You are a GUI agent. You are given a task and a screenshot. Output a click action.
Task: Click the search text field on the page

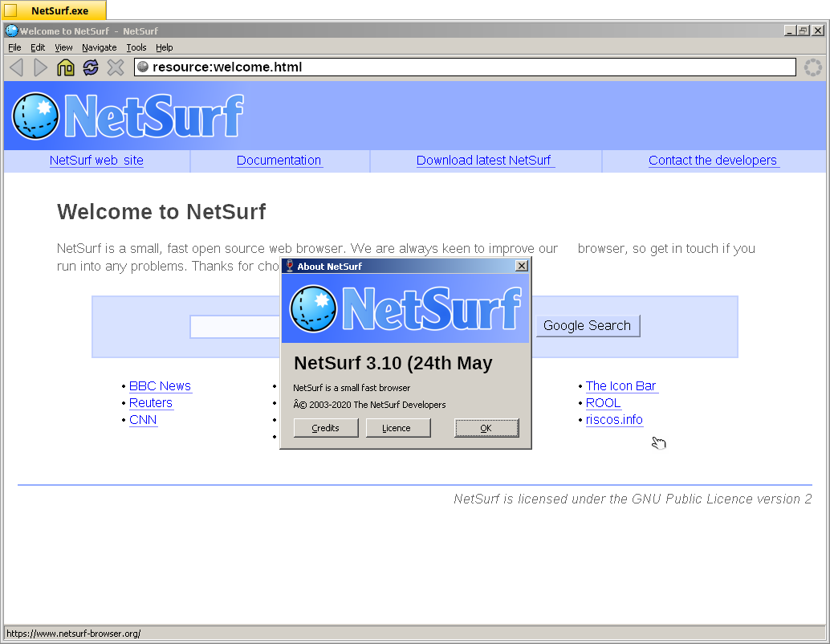point(235,327)
